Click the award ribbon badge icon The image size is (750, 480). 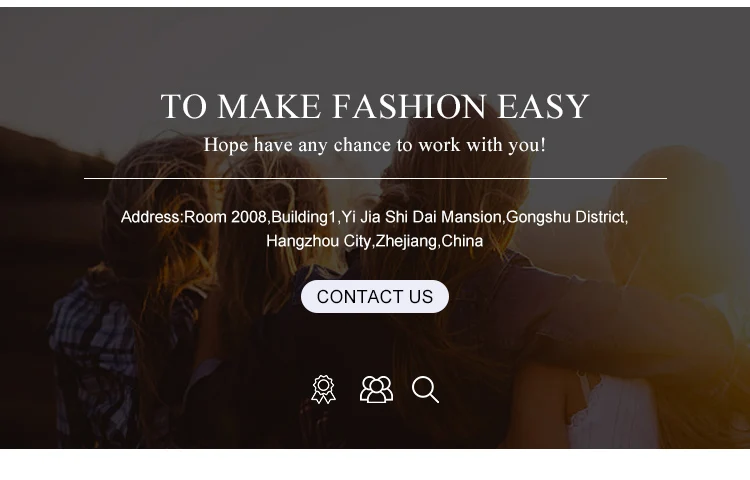click(x=323, y=389)
